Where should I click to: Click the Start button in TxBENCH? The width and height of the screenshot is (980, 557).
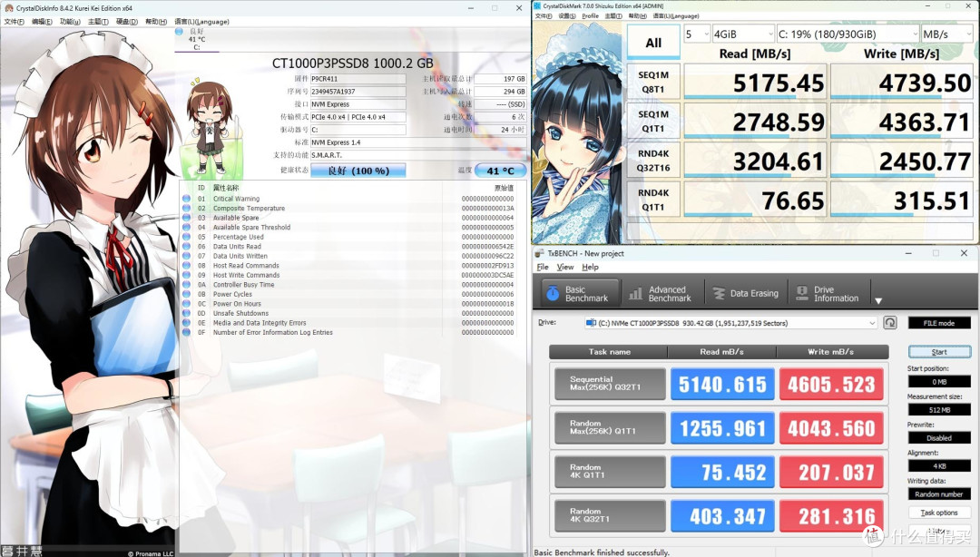pyautogui.click(x=939, y=352)
